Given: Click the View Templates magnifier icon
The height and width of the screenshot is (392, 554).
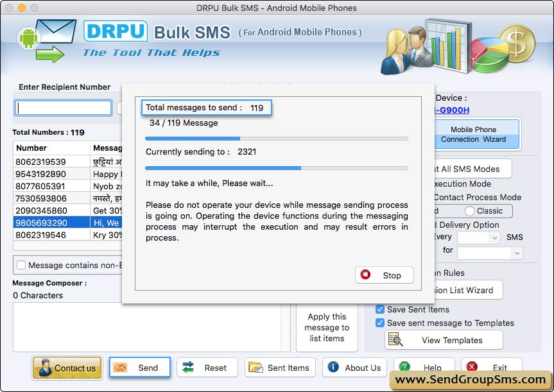Looking at the screenshot, I should tap(395, 339).
